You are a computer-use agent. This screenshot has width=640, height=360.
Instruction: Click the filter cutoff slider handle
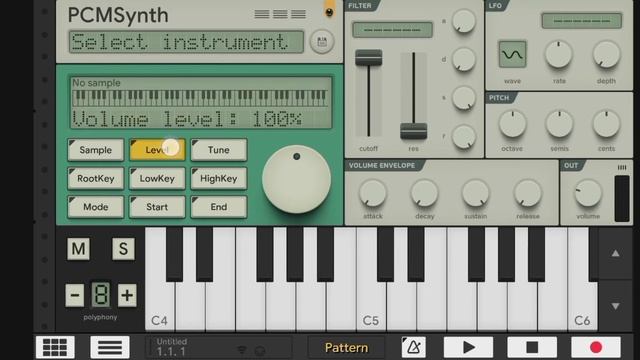pos(369,58)
